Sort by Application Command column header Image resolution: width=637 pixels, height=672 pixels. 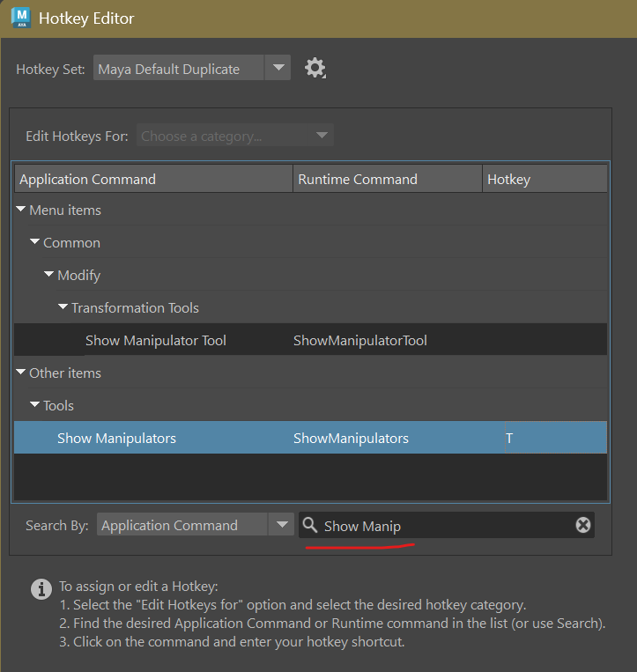[154, 179]
